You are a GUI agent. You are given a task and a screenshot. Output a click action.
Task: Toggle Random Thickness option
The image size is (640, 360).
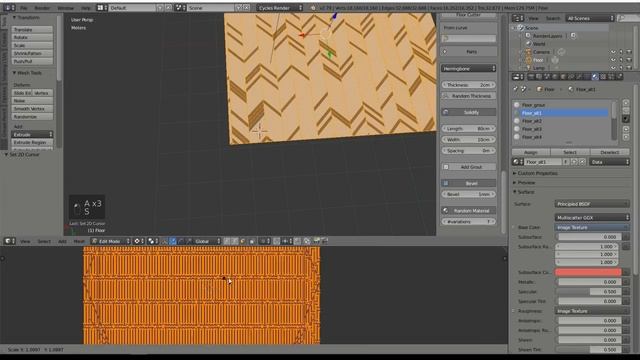pos(469,96)
